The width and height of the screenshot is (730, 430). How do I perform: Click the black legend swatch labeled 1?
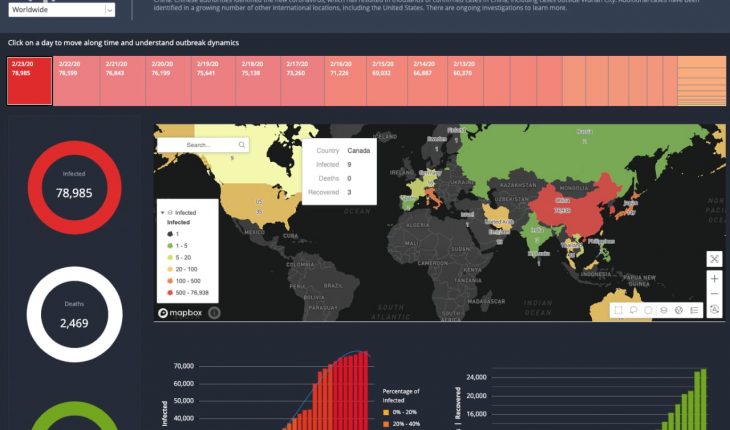(x=170, y=234)
